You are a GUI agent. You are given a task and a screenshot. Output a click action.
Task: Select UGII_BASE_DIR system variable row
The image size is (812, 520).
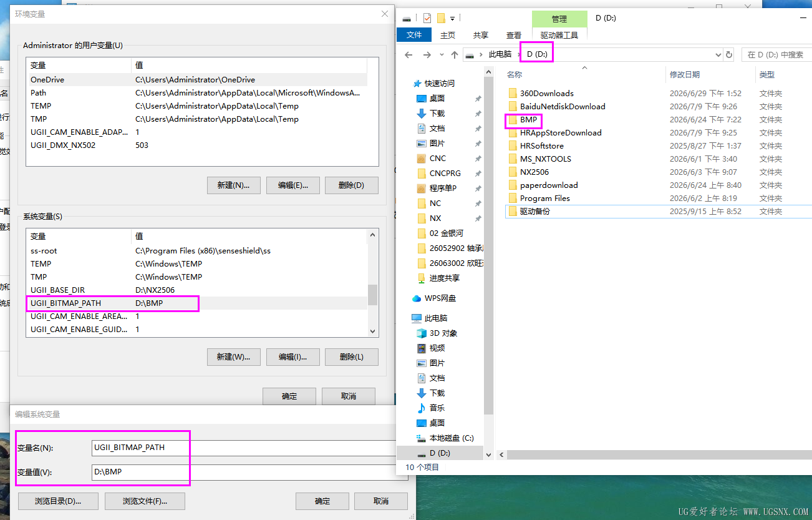point(197,290)
